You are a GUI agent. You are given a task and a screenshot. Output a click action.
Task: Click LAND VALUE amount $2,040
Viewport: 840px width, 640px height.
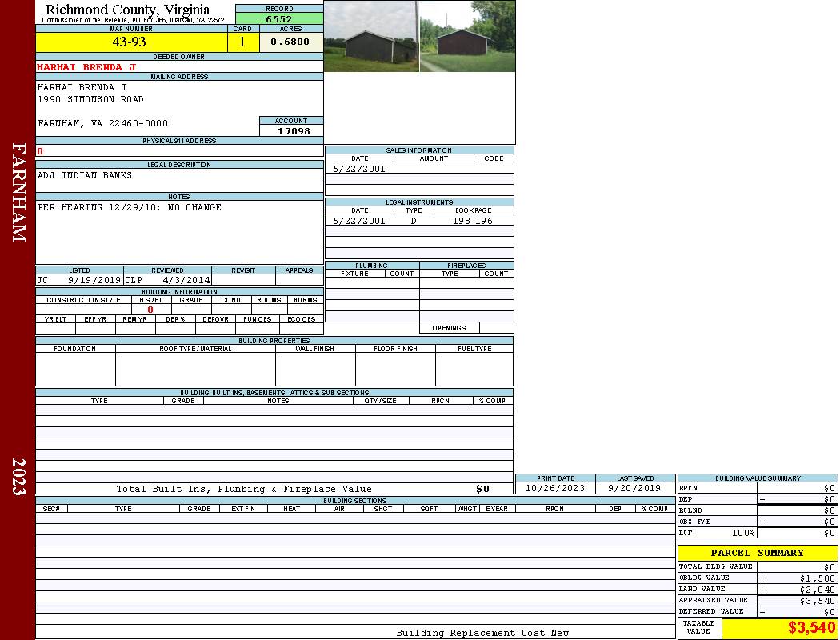(x=818, y=590)
